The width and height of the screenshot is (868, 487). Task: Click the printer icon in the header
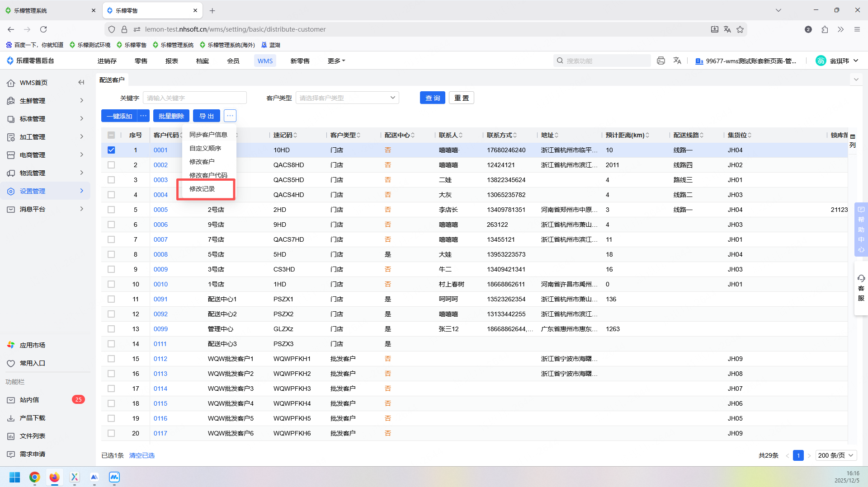660,61
